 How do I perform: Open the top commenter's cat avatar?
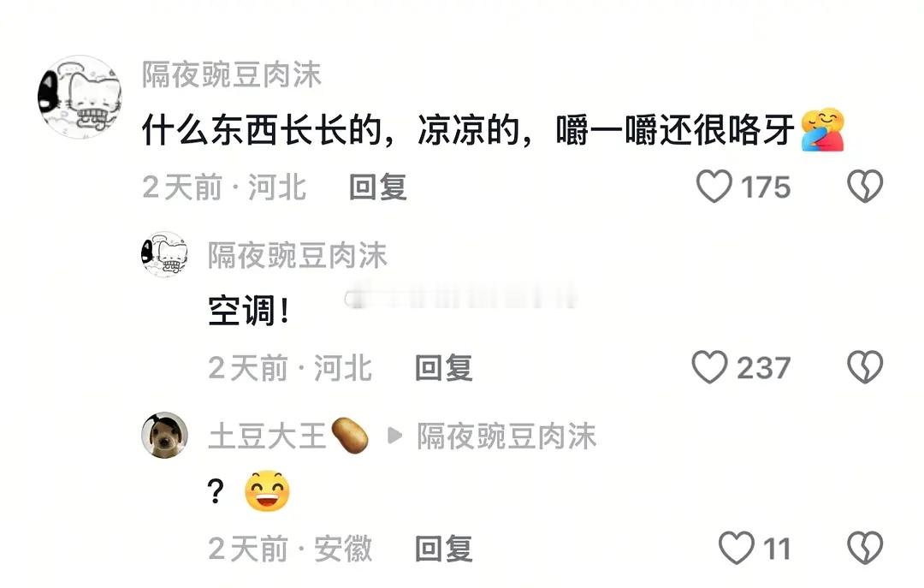click(80, 97)
